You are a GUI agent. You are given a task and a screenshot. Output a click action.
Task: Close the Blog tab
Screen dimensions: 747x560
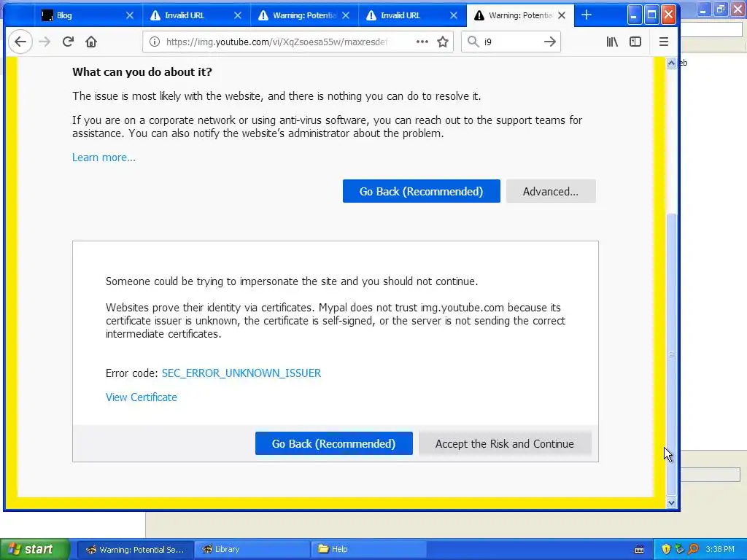(x=130, y=16)
